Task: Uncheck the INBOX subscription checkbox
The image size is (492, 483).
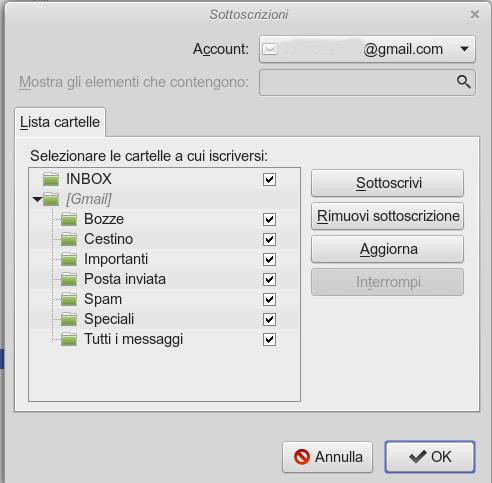Action: [x=269, y=179]
